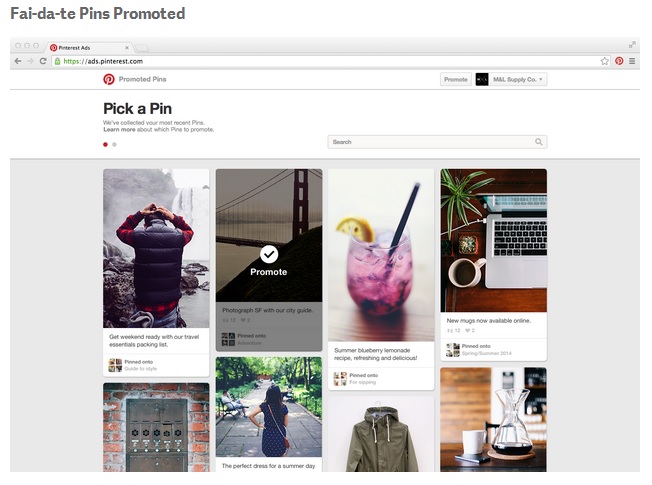Open the Learn more link

click(x=119, y=130)
